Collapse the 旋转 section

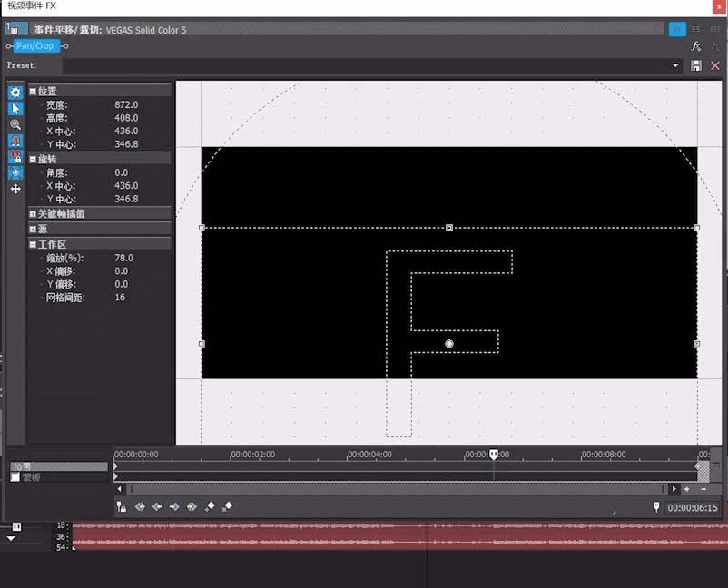(33, 159)
